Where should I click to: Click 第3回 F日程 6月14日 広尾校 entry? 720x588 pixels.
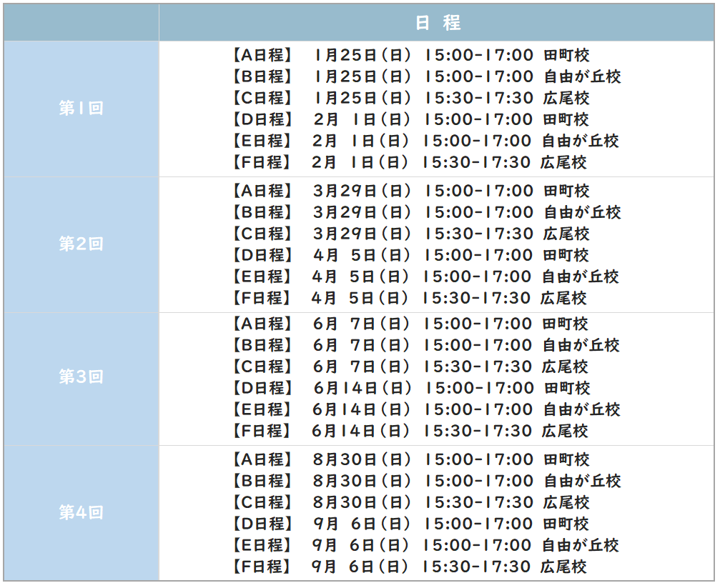409,431
